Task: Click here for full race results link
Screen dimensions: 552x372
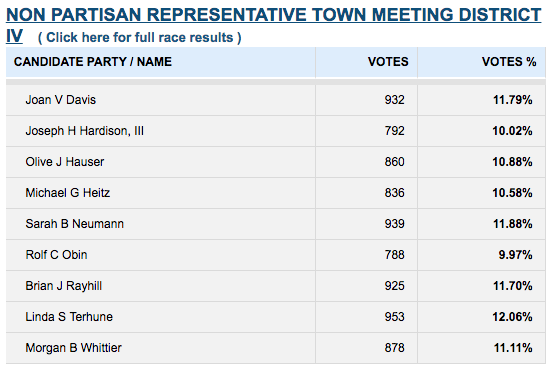Action: 140,37
